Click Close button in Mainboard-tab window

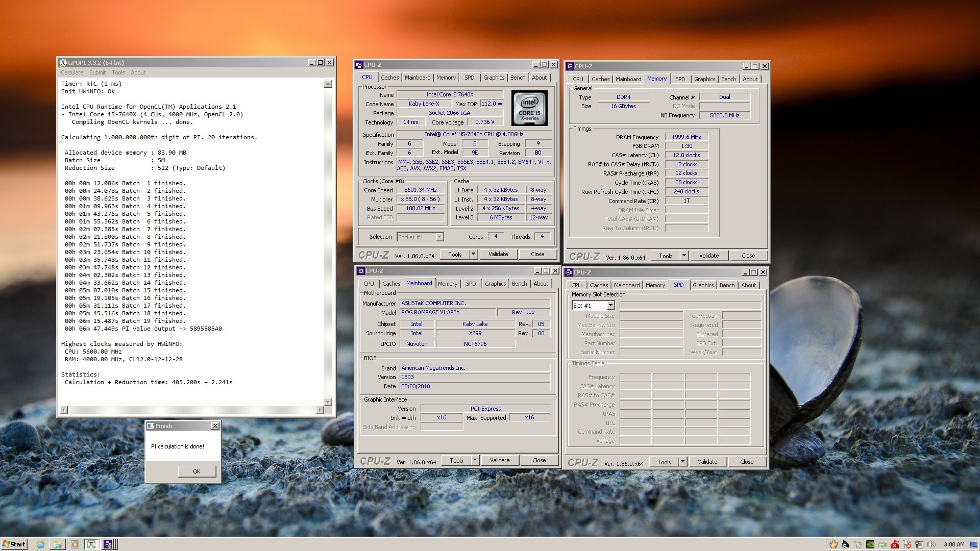point(539,460)
